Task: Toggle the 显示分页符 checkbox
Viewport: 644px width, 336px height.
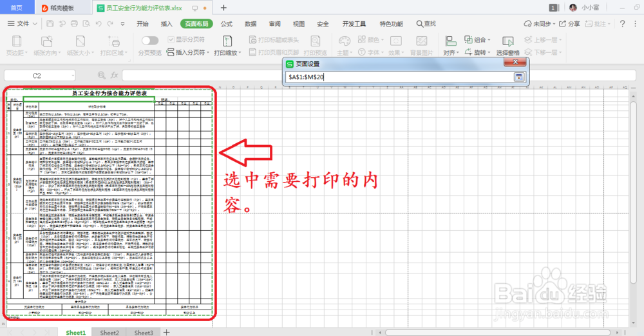Action: pos(171,39)
